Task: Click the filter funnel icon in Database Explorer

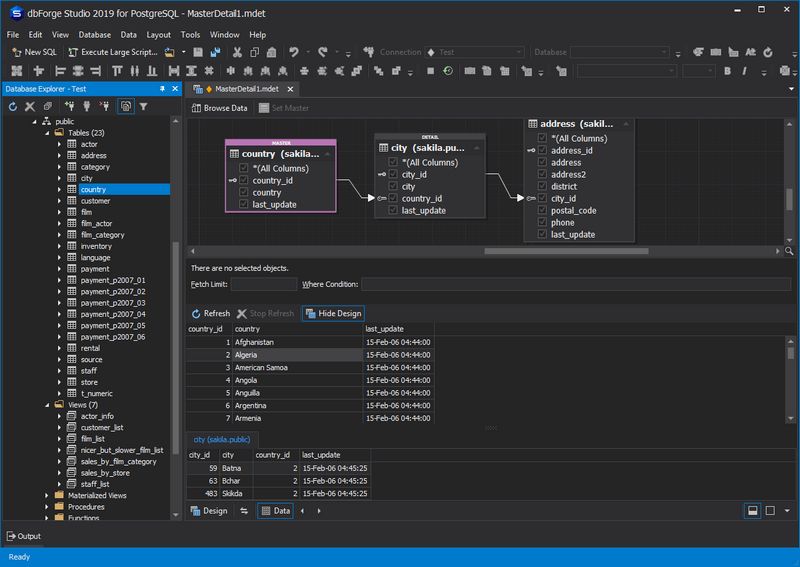Action: (x=144, y=106)
